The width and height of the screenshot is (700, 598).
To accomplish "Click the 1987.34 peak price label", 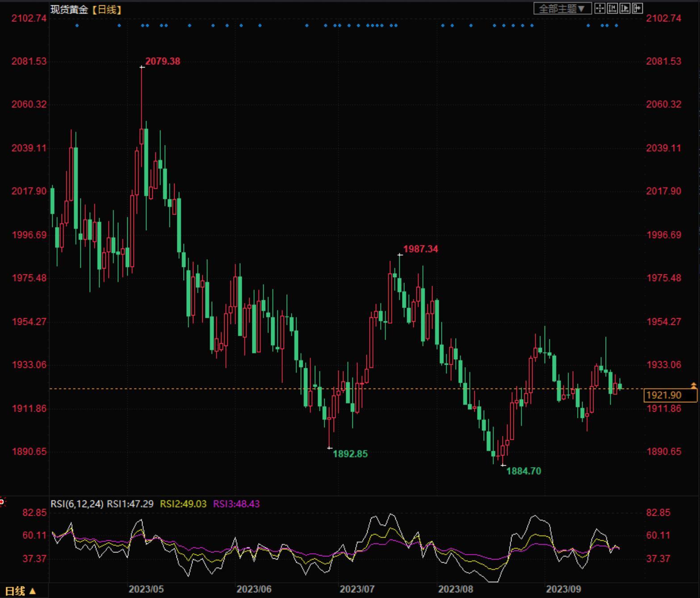I will click(421, 249).
